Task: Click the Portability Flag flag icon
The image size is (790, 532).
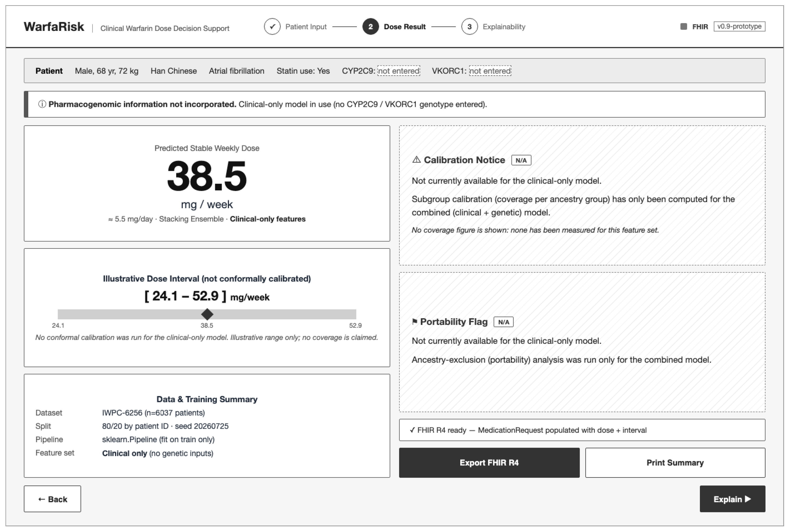Action: click(x=414, y=321)
